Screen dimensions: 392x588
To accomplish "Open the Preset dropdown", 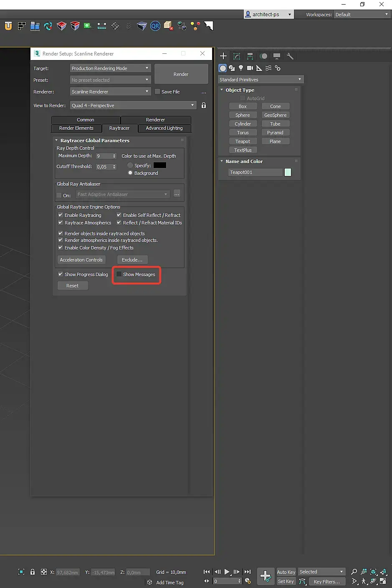I will pos(110,80).
